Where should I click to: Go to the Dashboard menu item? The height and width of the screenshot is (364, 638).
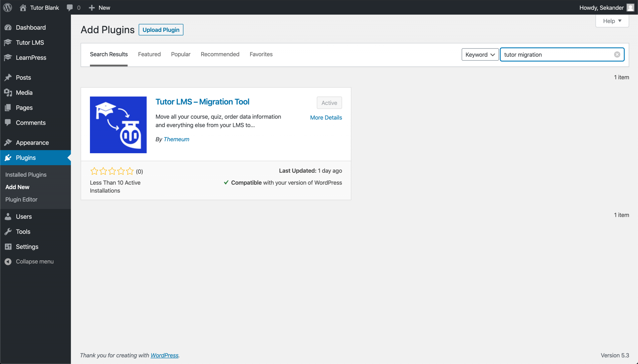[31, 27]
